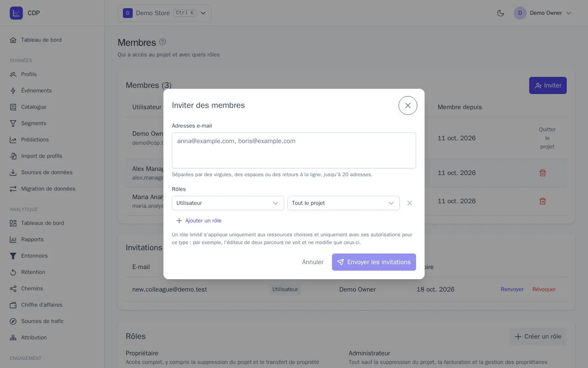Remove the Utilisateur role row
588x368 pixels.
(410, 203)
